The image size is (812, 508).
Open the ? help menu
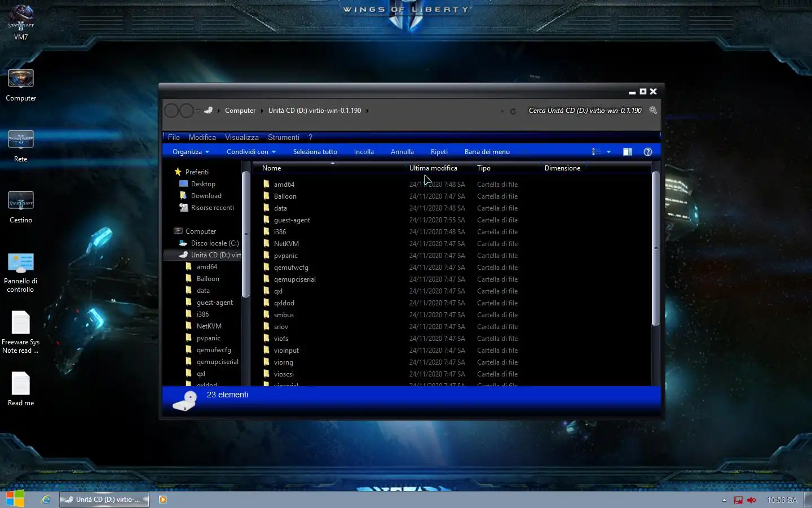click(310, 138)
